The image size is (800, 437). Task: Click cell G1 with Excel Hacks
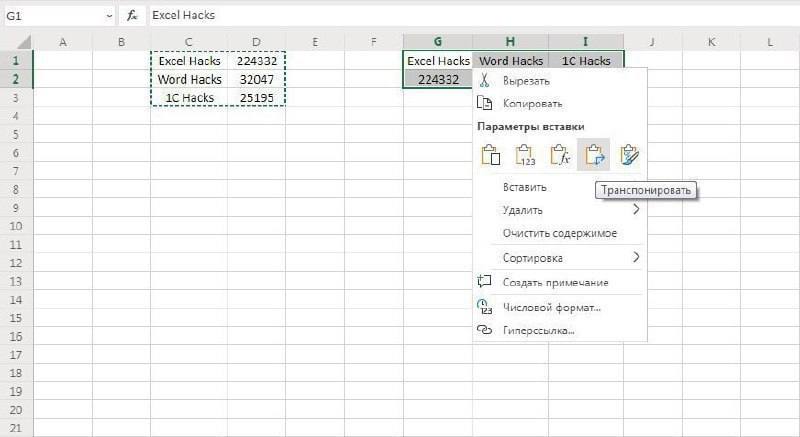438,61
